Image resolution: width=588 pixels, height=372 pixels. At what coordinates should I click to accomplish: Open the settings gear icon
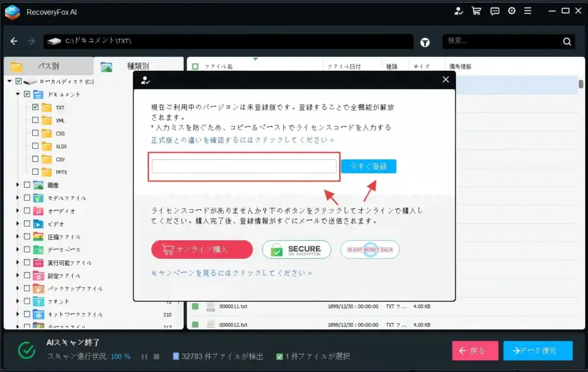pyautogui.click(x=512, y=10)
